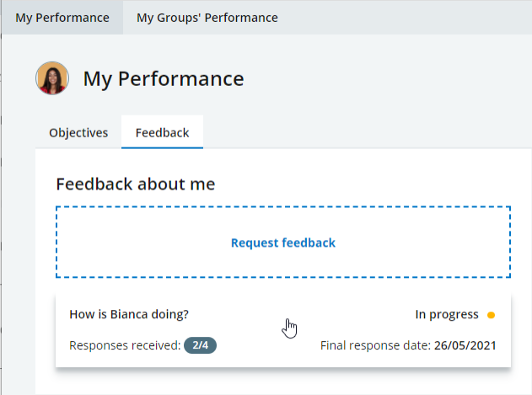Click the 2/4 responses count badge
Screen dimensions: 532x395
click(200, 345)
